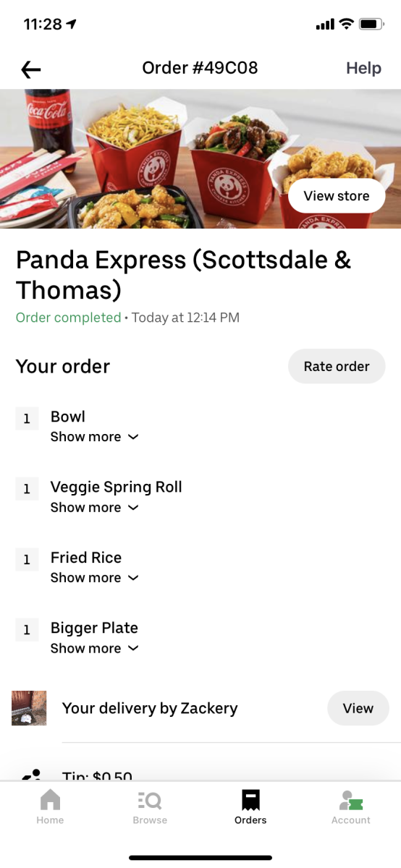Click the Rate order button

pos(337,367)
